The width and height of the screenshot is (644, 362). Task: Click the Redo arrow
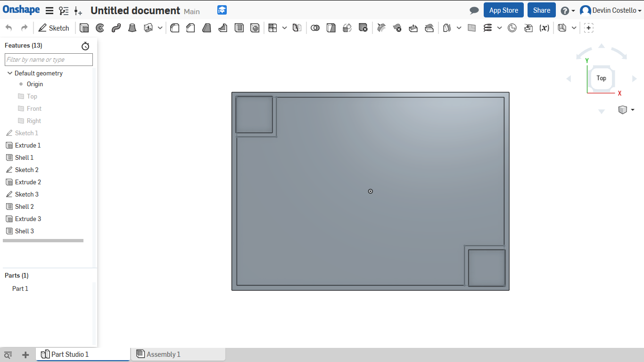(x=25, y=28)
